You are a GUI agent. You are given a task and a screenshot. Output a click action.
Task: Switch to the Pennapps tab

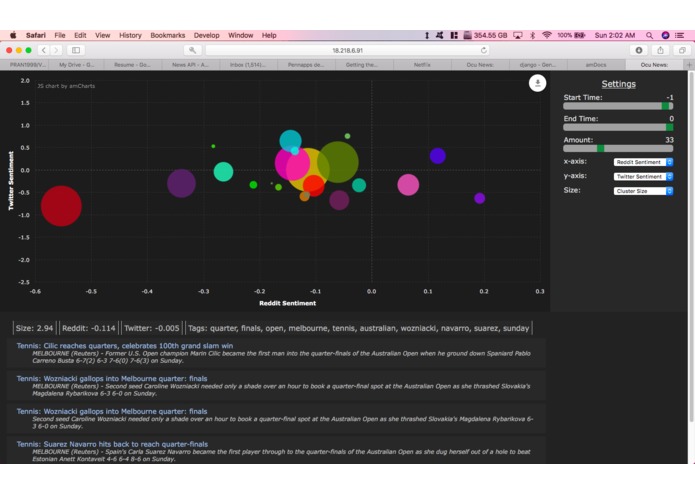tap(306, 65)
